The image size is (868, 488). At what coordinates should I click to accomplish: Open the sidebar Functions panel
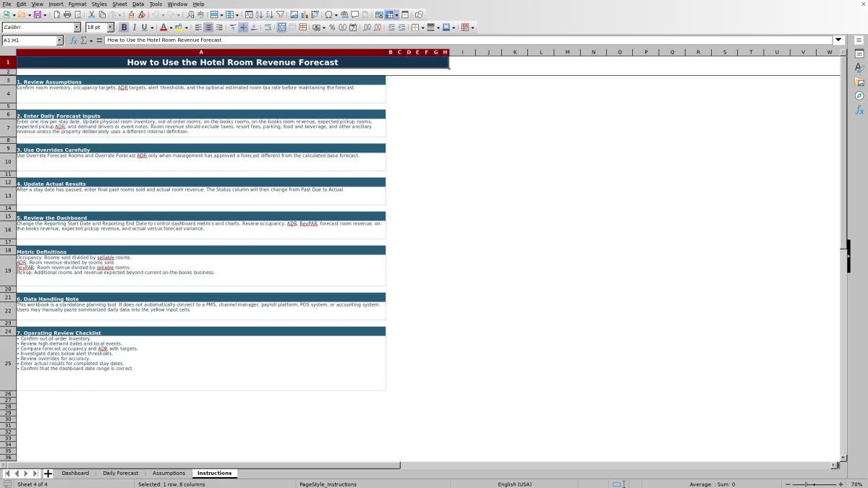coord(859,110)
